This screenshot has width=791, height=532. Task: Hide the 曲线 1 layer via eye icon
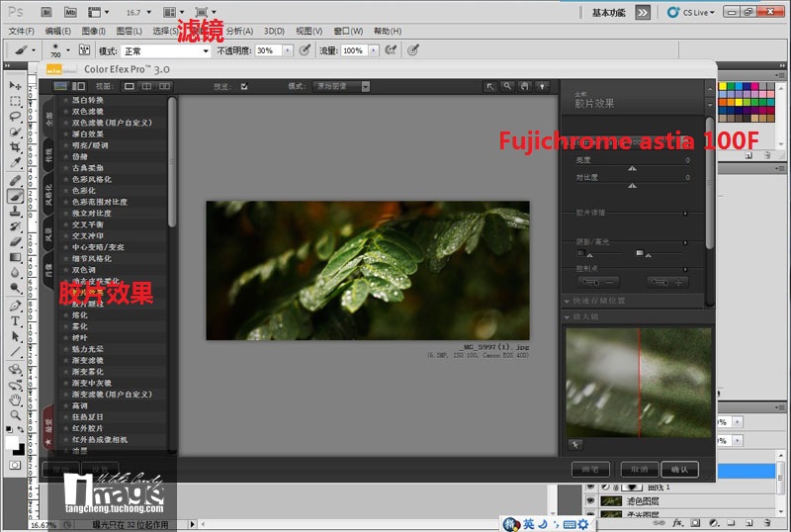(590, 488)
